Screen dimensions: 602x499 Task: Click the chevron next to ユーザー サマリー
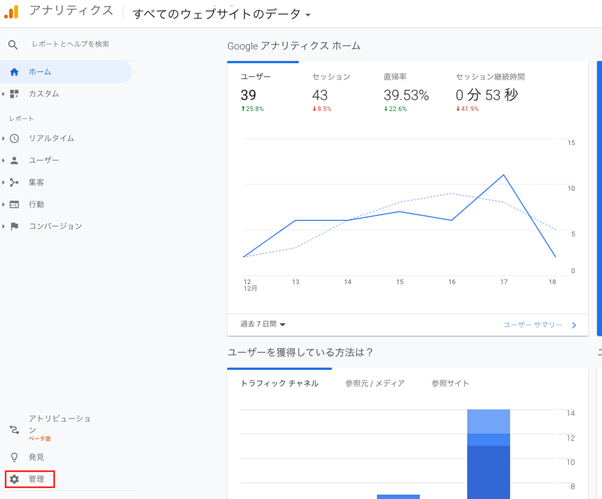coord(574,325)
